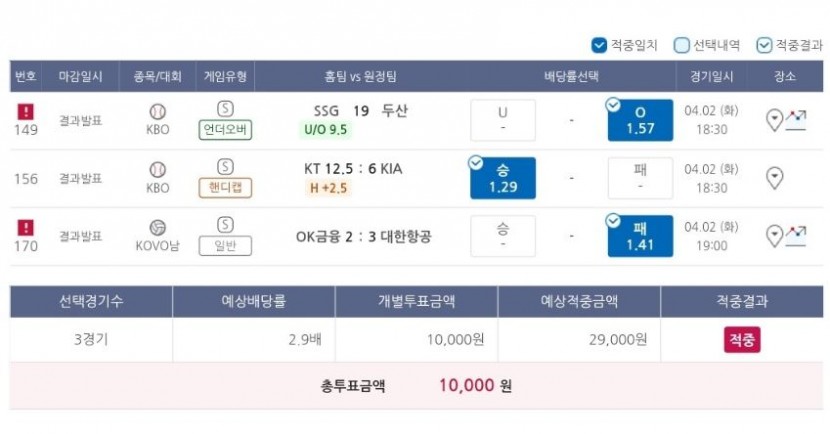The height and width of the screenshot is (434, 830).
Task: Click the U odds box for game 149
Action: pyautogui.click(x=503, y=120)
